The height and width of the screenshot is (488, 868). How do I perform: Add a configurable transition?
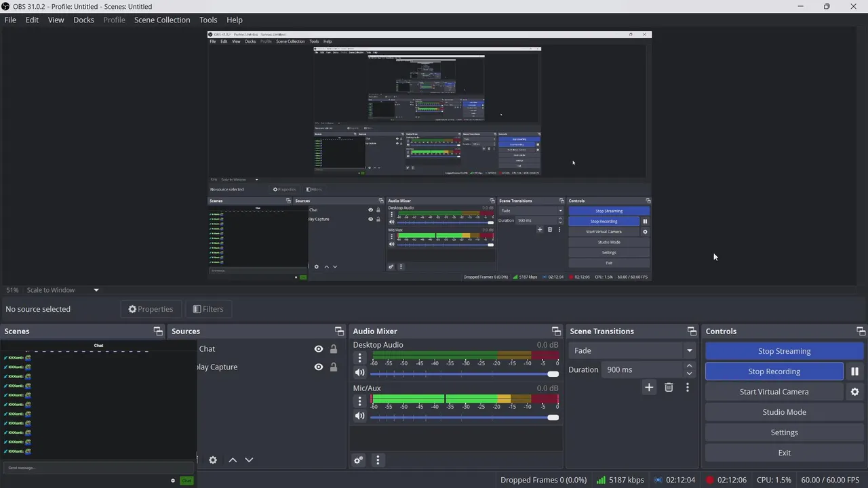click(649, 388)
